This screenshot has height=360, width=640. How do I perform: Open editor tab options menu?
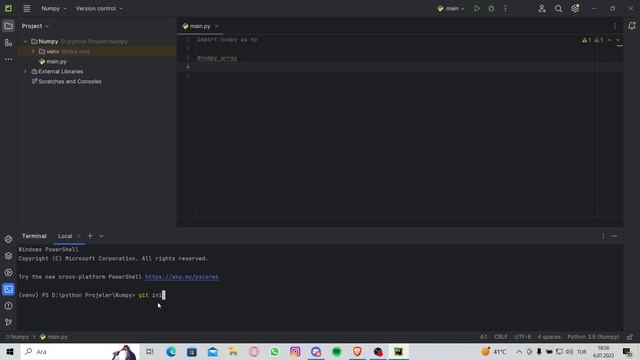[615, 26]
